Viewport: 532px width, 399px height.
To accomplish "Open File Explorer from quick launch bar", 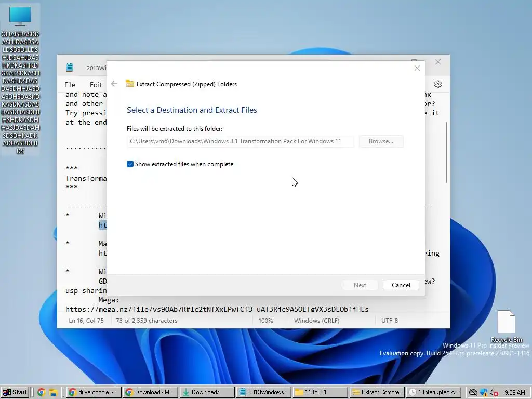I will 54,393.
